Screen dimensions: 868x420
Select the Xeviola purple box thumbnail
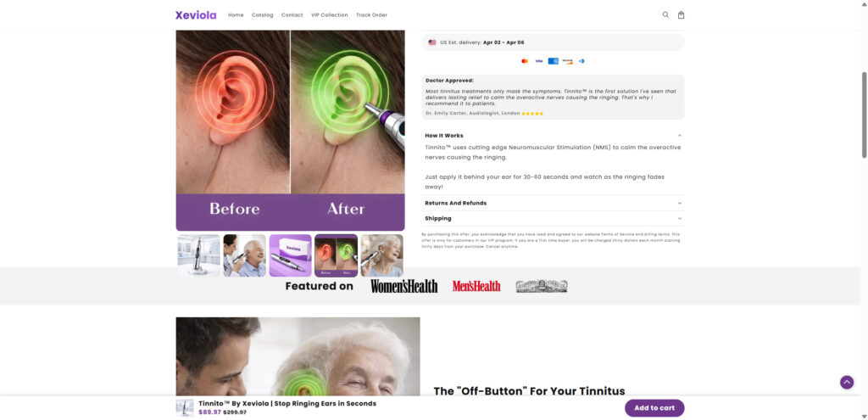pos(291,255)
